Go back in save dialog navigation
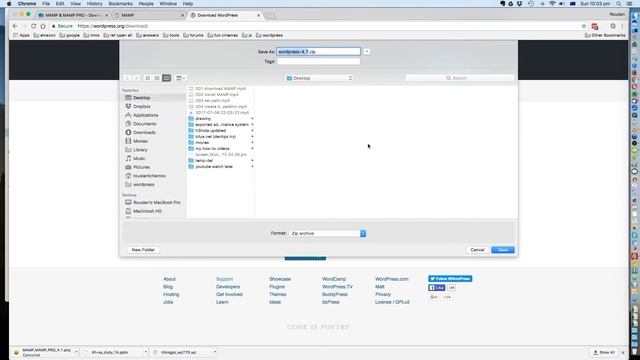 (x=127, y=78)
